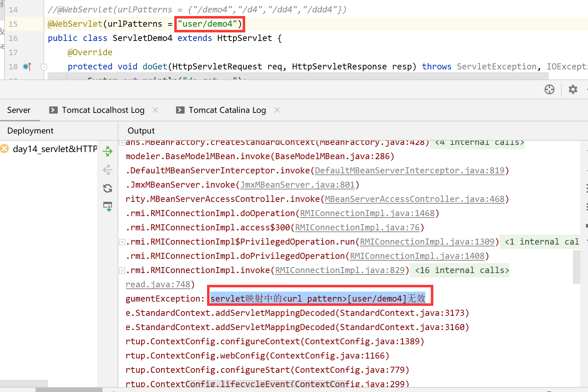Click the addServletMappingDecoded line 3173 entry
Screen dimensions: 588x392
297,313
